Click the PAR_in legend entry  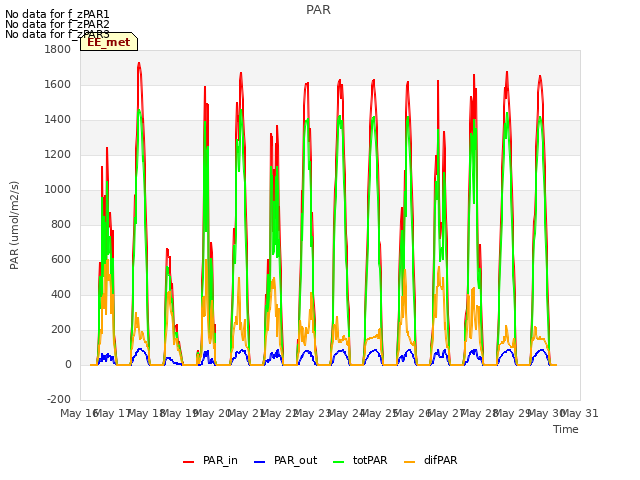(x=210, y=460)
